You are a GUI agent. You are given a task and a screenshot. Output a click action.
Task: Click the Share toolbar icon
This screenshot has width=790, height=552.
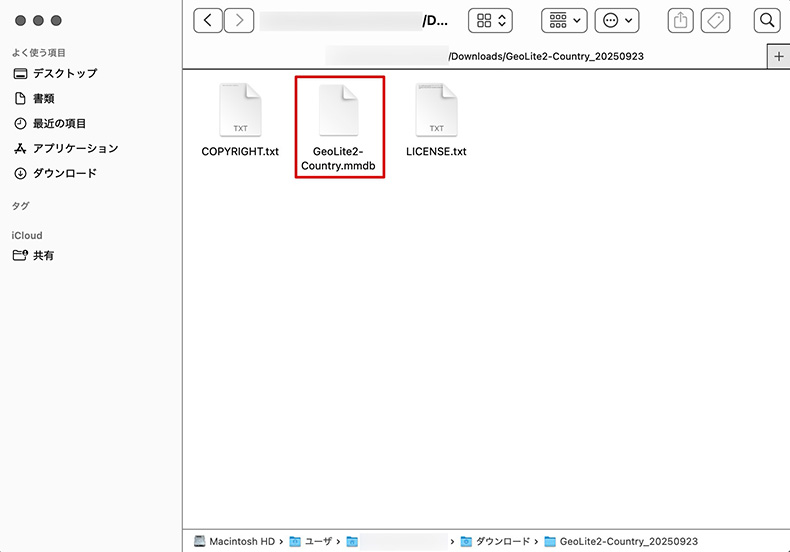coord(681,21)
